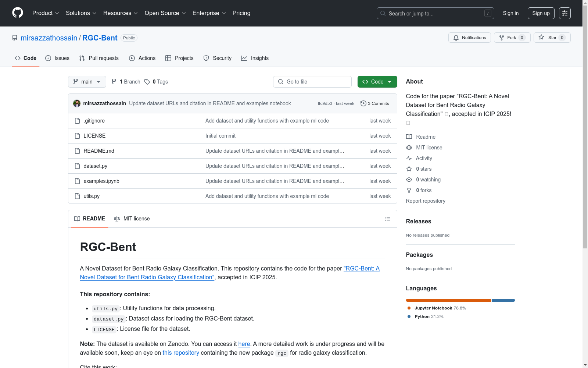Open the 'this repository' link in README
588x368 pixels.
point(181,353)
